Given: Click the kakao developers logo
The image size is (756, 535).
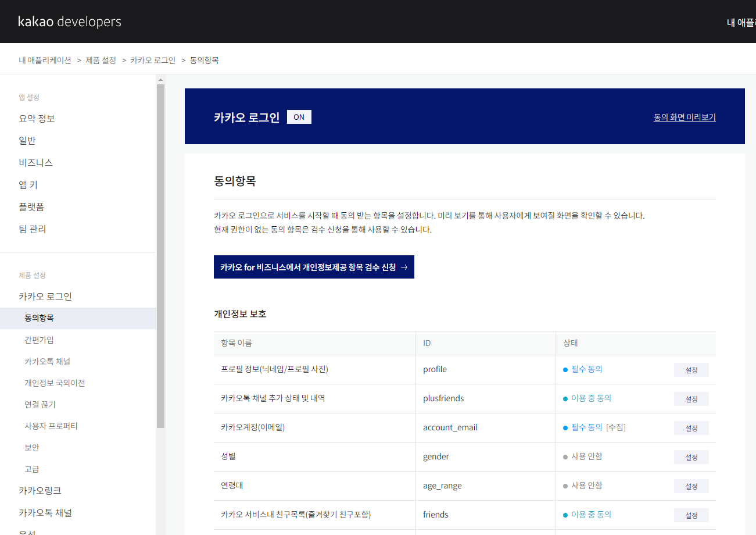Looking at the screenshot, I should click(x=70, y=22).
